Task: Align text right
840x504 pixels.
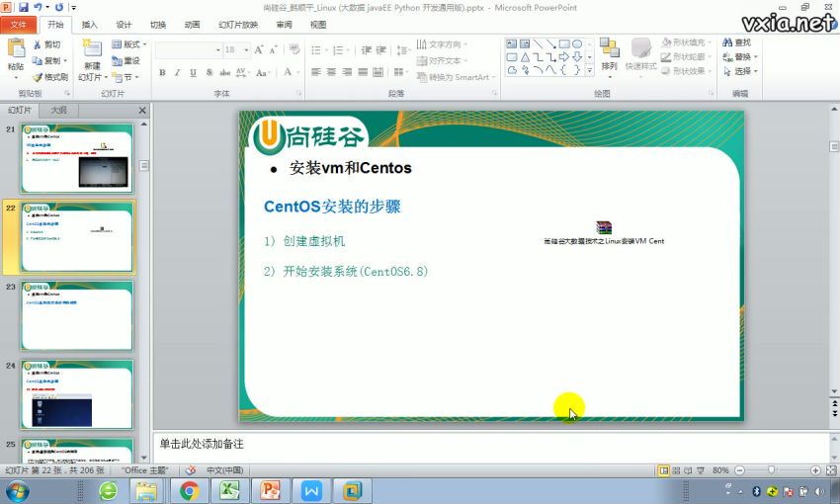Action: [x=347, y=72]
